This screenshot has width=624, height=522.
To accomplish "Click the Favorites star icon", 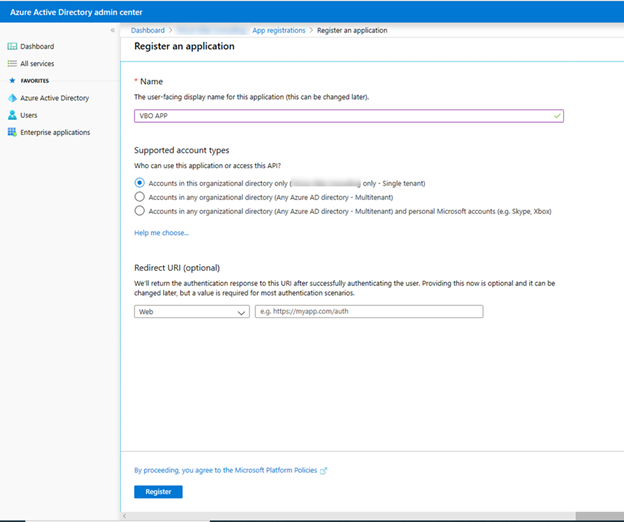I will coord(12,81).
